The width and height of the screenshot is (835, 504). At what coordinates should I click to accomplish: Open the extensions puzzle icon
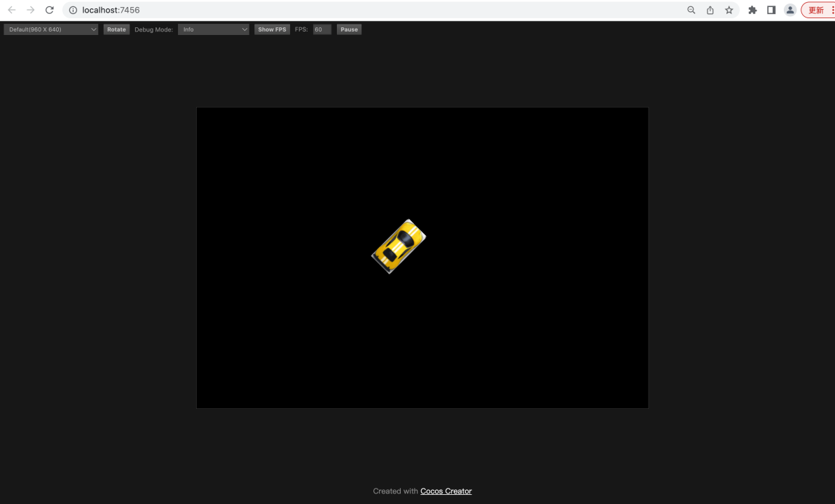[752, 10]
